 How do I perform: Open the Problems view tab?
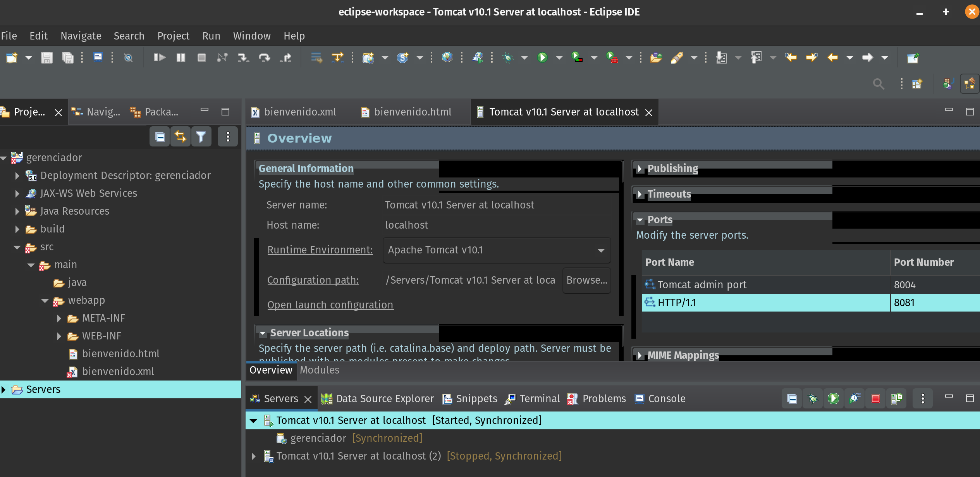[x=597, y=399]
